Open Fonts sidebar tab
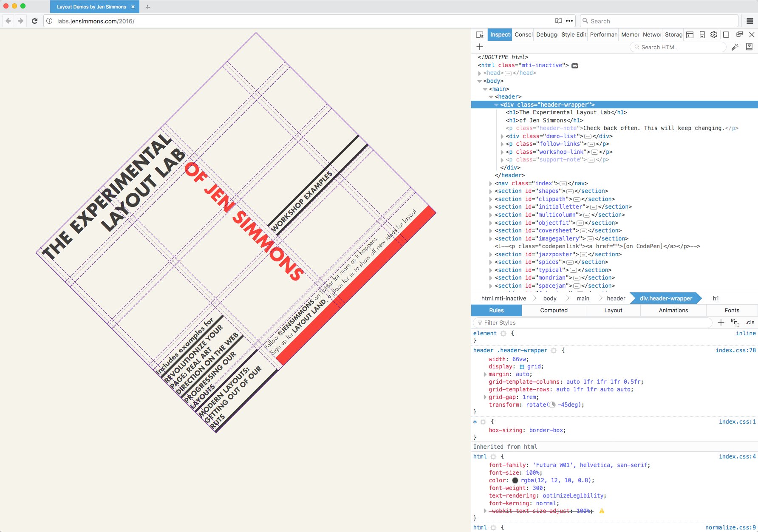Screen dimensions: 758x532 click(x=732, y=310)
